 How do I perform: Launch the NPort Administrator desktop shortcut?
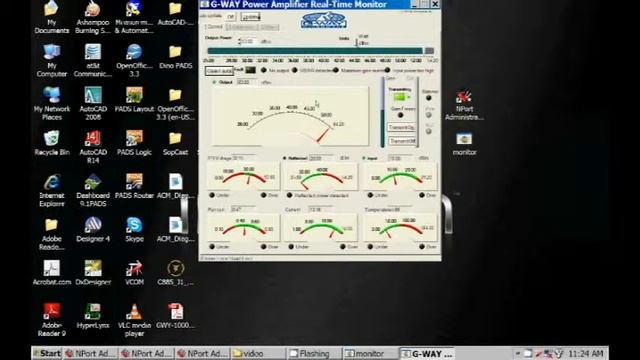pos(464,104)
